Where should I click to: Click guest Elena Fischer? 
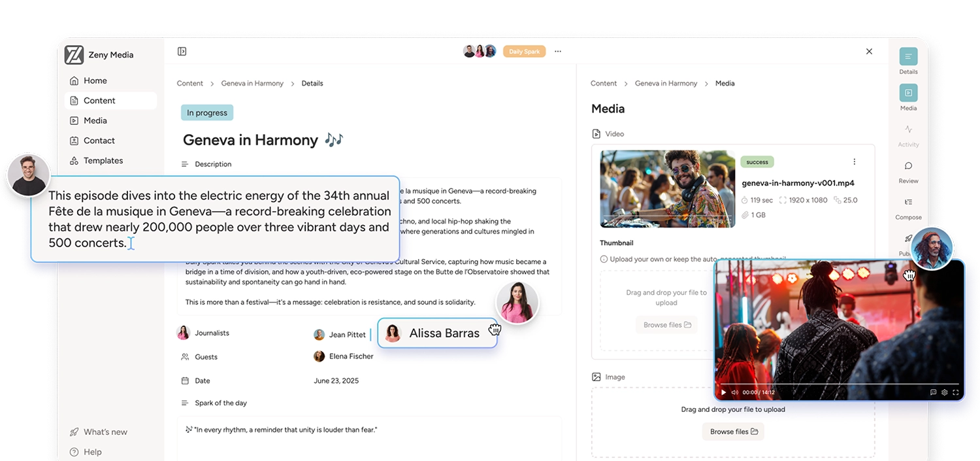(x=344, y=356)
